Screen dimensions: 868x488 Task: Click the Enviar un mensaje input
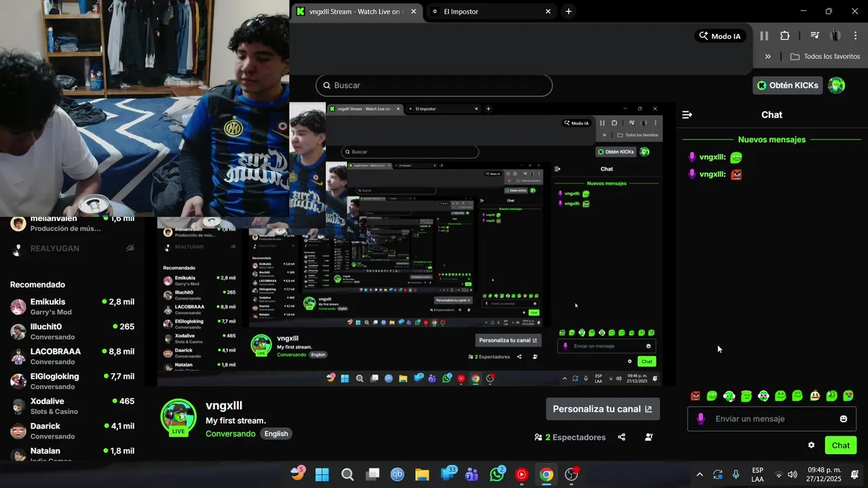(x=772, y=419)
